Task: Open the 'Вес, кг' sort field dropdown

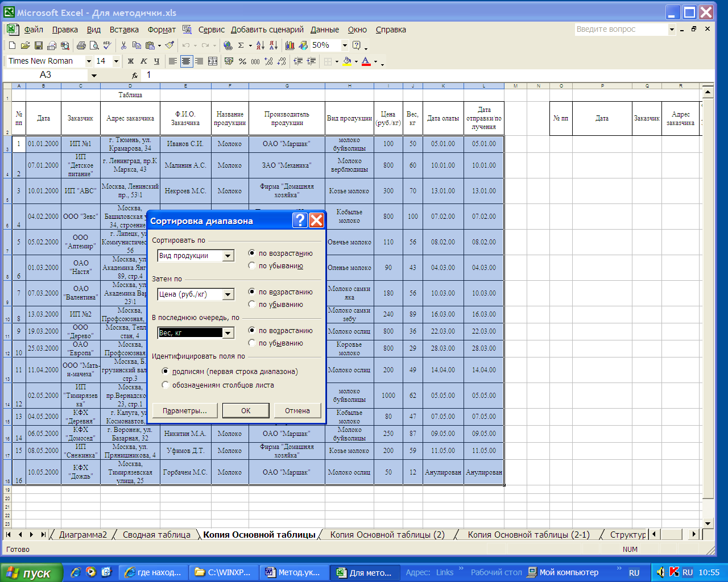Action: [x=228, y=333]
